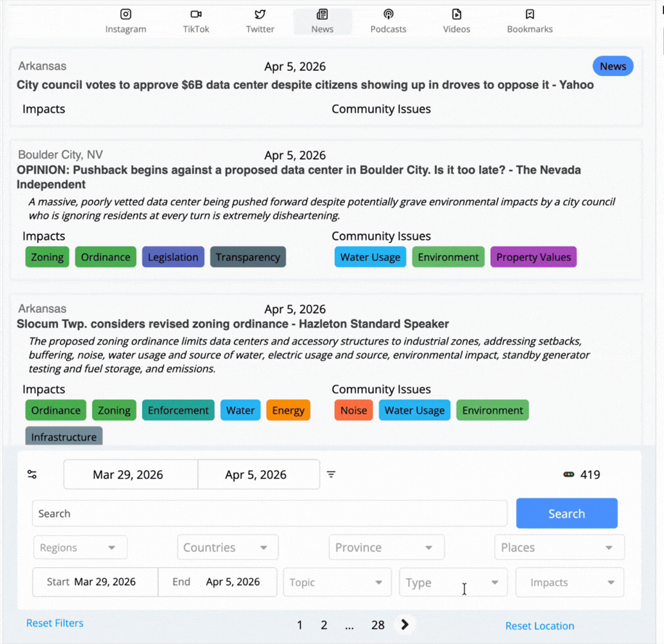The image size is (664, 644).
Task: Click the purple Property Values tag
Action: (533, 257)
